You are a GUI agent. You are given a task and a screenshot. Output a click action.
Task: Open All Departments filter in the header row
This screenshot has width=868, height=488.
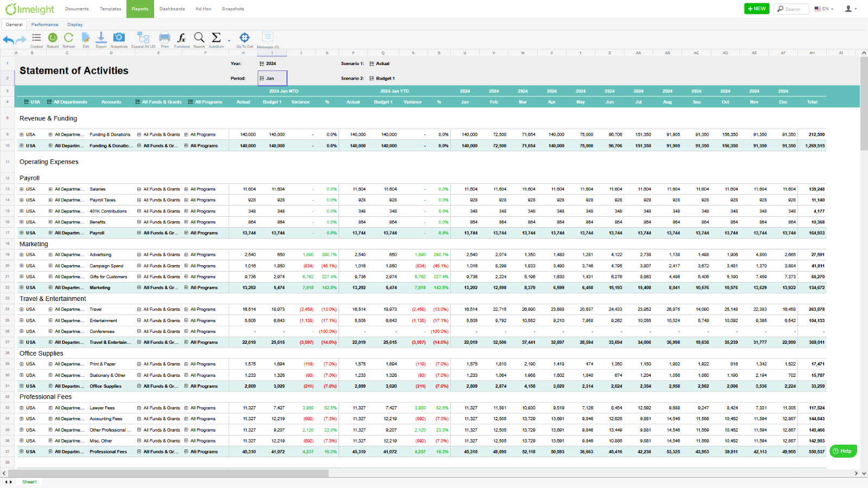[67, 102]
